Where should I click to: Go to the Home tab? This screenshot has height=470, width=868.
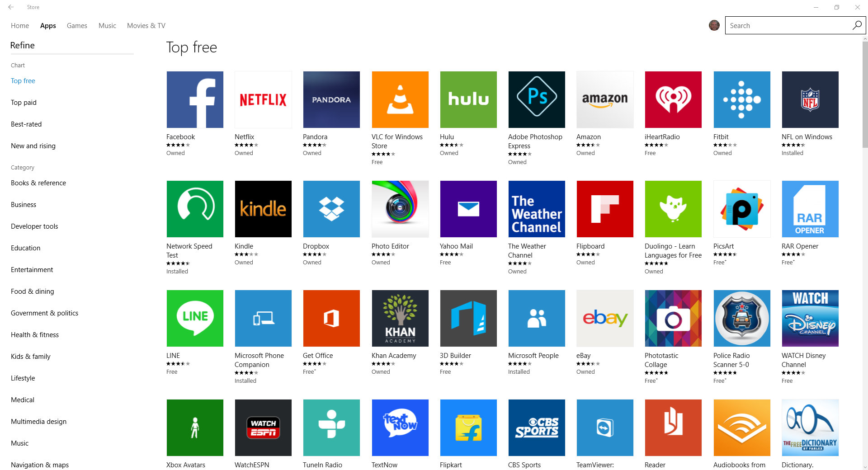pyautogui.click(x=20, y=26)
